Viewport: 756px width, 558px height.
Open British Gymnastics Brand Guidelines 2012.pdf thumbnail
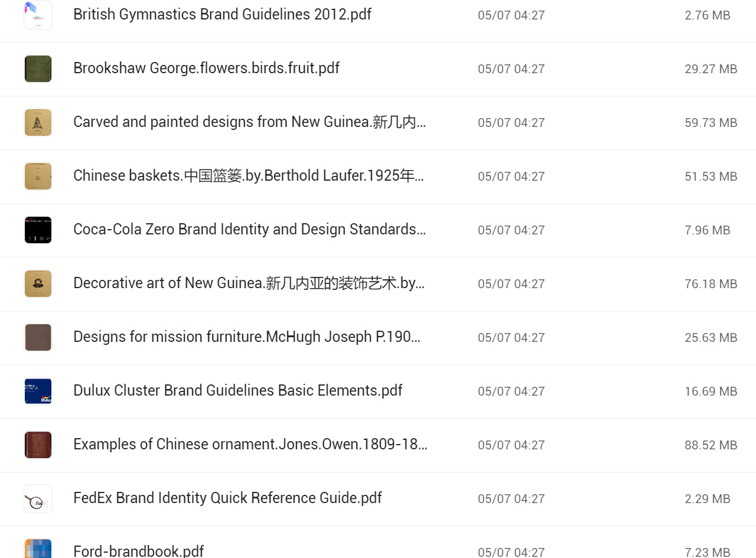click(38, 15)
